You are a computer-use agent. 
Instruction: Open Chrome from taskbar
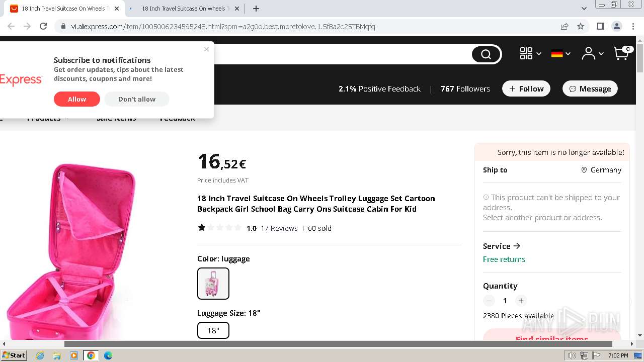tap(91, 355)
